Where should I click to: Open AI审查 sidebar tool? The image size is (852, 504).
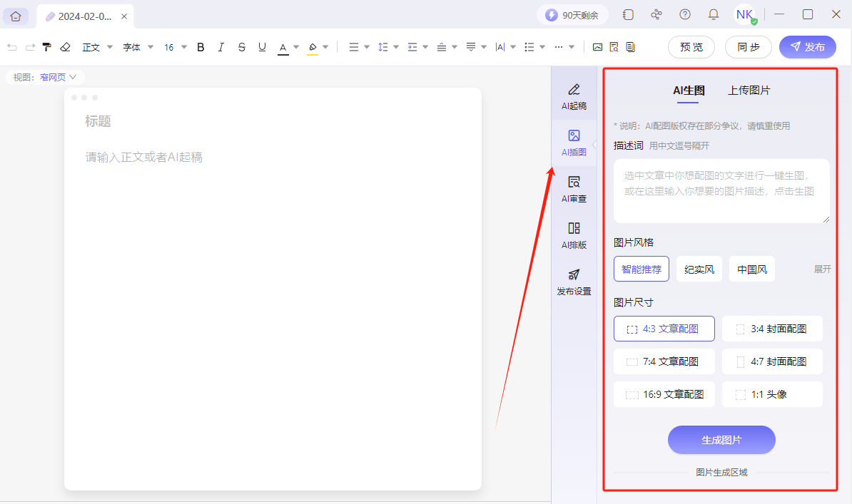(574, 189)
